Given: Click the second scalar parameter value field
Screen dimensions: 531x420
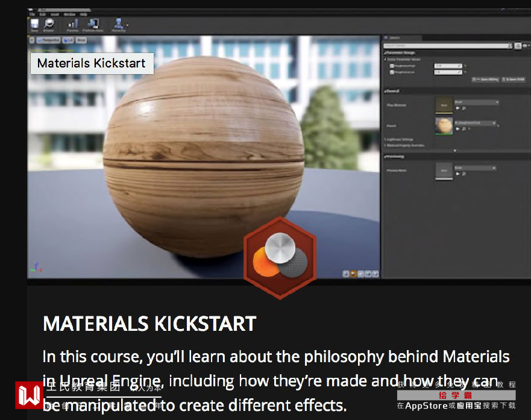Looking at the screenshot, I should pyautogui.click(x=448, y=72).
